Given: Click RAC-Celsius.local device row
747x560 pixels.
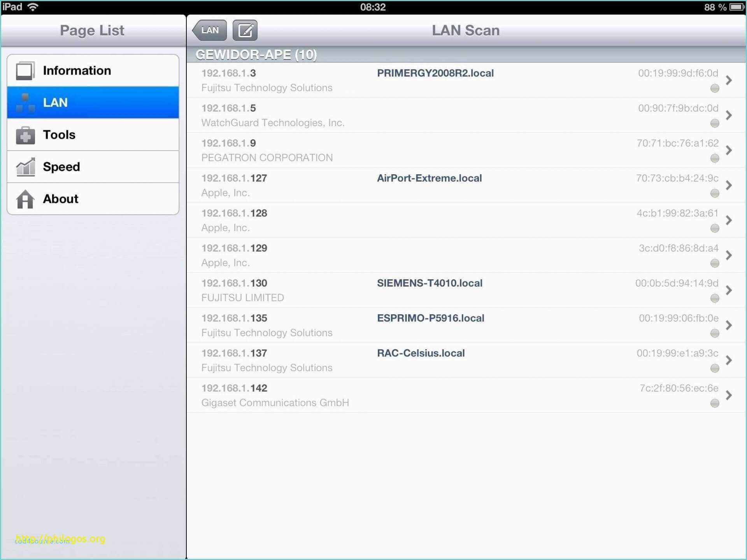Looking at the screenshot, I should coord(465,359).
